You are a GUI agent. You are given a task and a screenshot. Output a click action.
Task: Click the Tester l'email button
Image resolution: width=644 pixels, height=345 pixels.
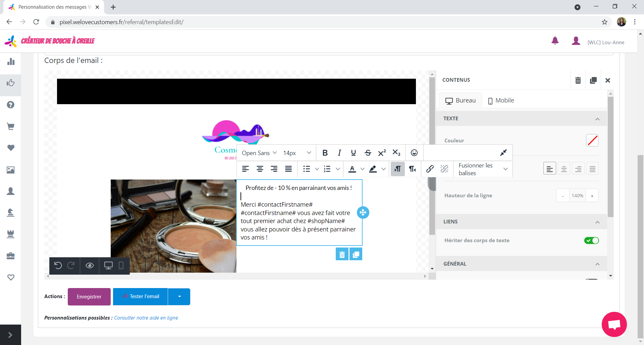pos(140,296)
